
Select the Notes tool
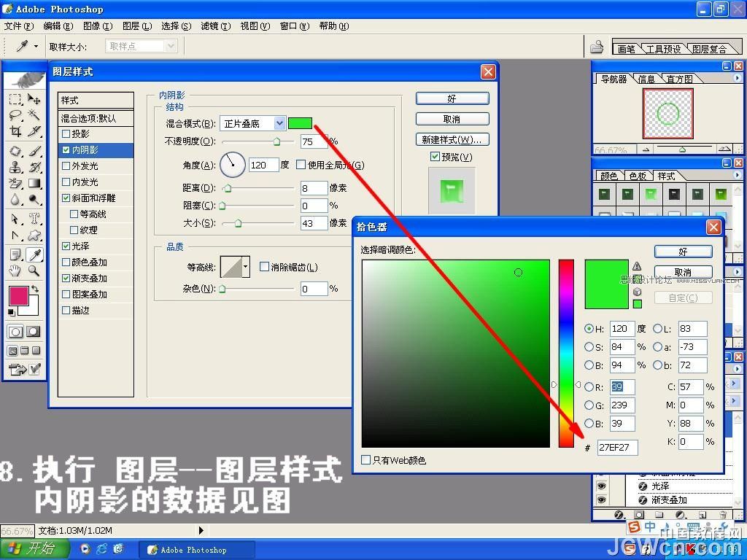point(15,255)
